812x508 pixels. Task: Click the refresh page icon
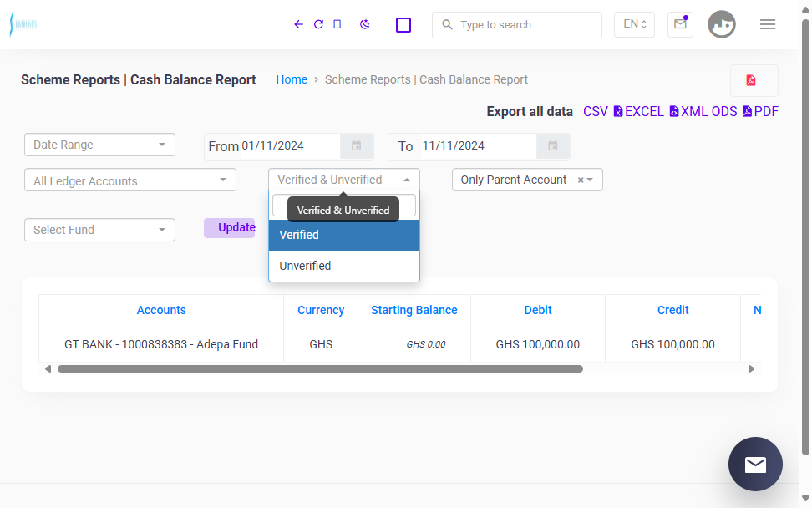click(318, 24)
